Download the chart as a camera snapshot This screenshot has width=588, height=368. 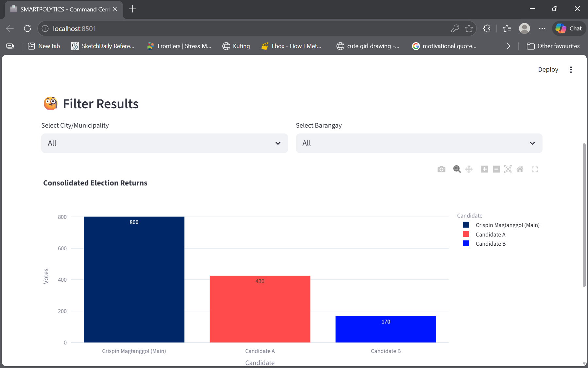(441, 169)
